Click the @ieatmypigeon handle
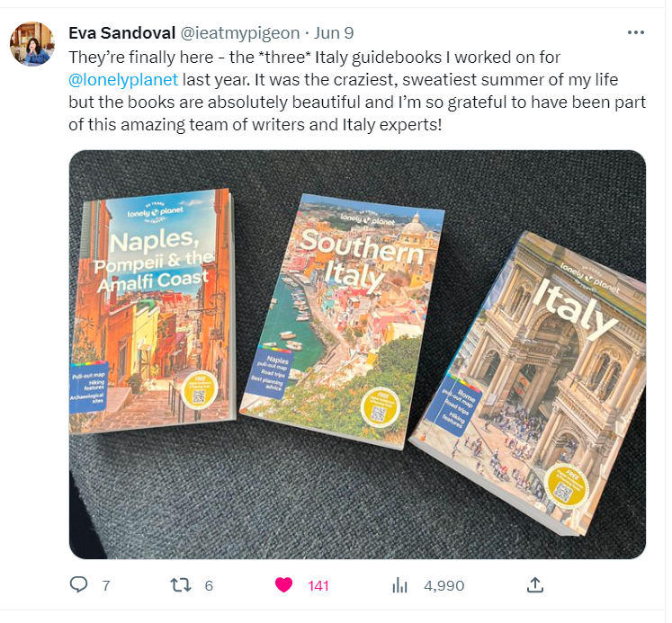Viewport: 672px width, 623px height. click(x=240, y=33)
